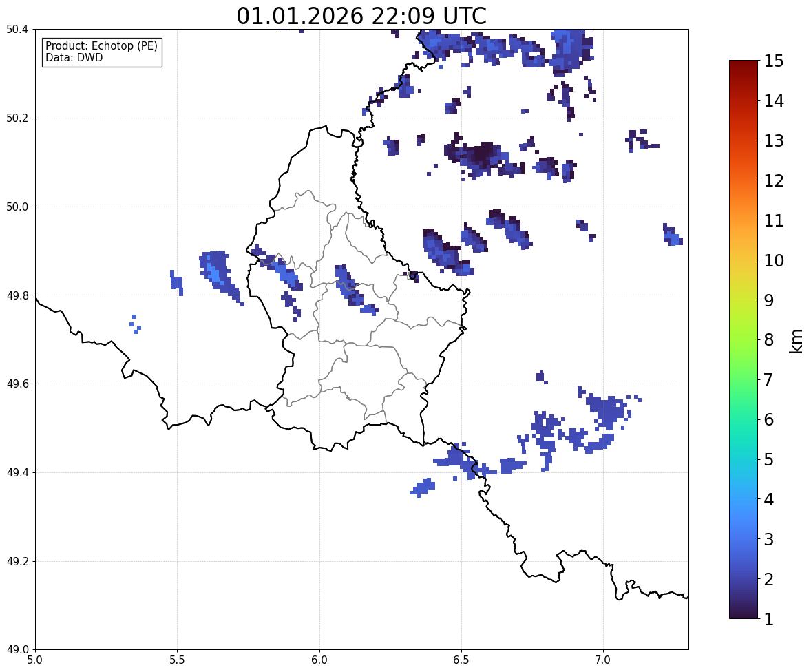Click the latitude axis label '49.6'
This screenshot has height=672, width=811.
tap(17, 384)
